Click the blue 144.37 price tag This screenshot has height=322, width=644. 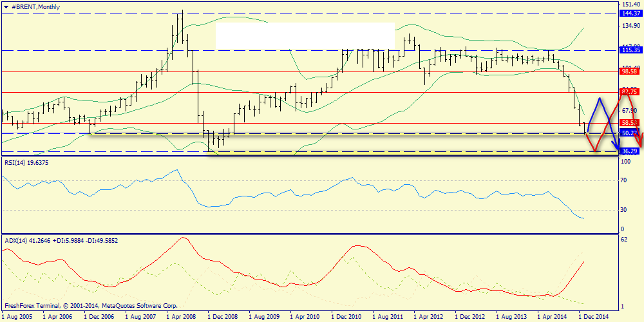(x=631, y=14)
